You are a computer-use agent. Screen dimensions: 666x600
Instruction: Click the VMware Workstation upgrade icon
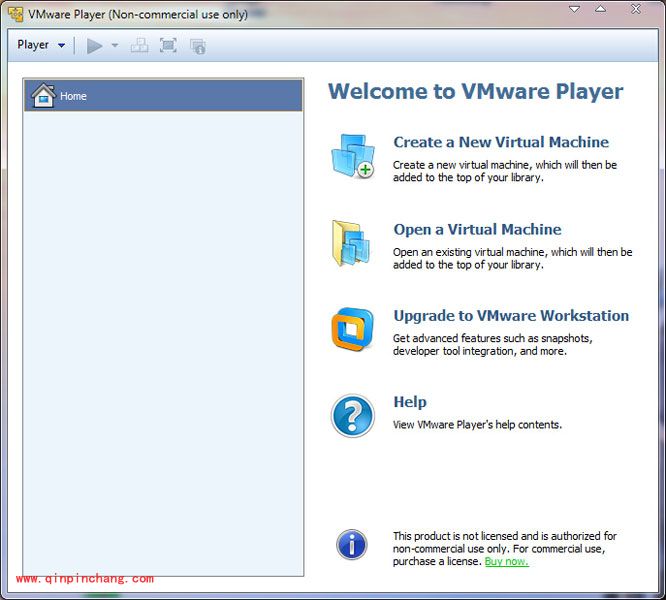coord(353,330)
